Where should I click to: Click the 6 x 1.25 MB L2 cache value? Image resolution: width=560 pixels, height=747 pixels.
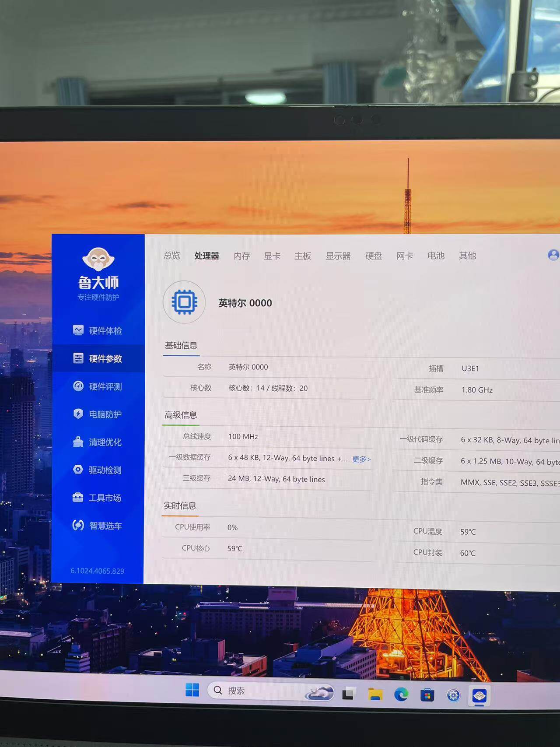(x=510, y=462)
